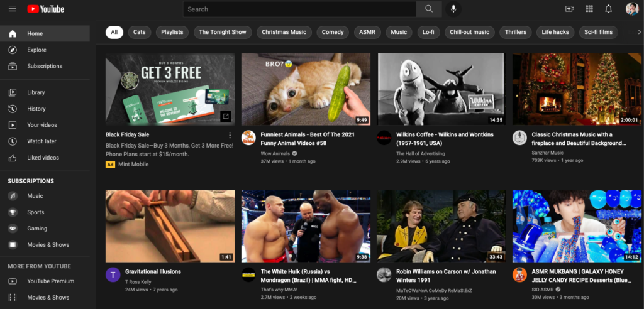Open the Wow Animals channel name
Image resolution: width=644 pixels, height=309 pixels.
point(275,153)
